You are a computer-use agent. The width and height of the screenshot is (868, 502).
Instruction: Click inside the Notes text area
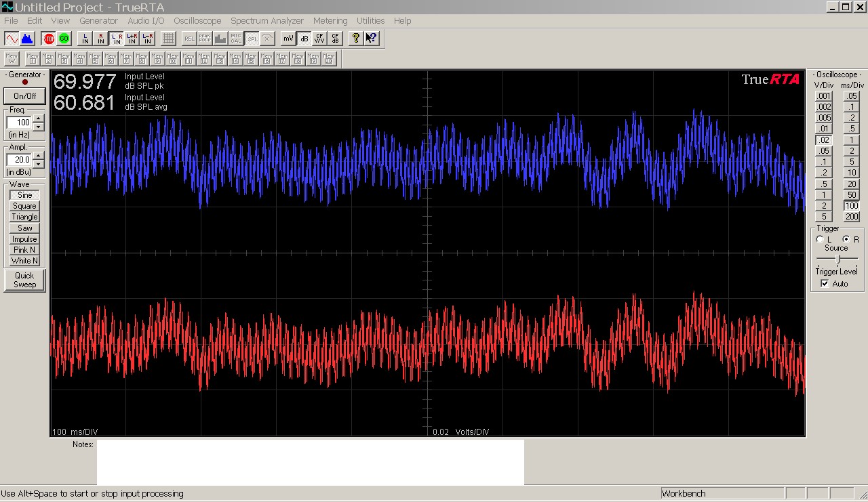click(311, 462)
